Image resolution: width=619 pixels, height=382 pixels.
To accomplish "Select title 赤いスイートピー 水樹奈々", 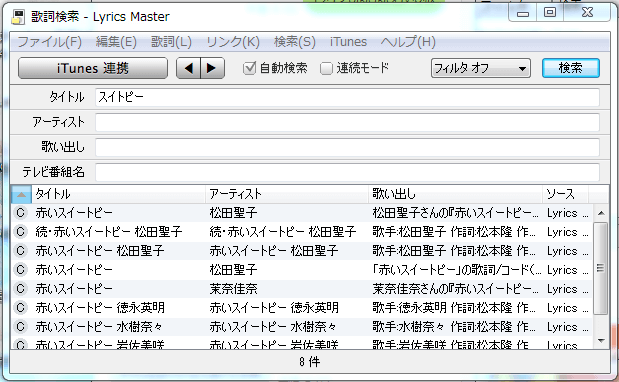I will (x=99, y=327).
